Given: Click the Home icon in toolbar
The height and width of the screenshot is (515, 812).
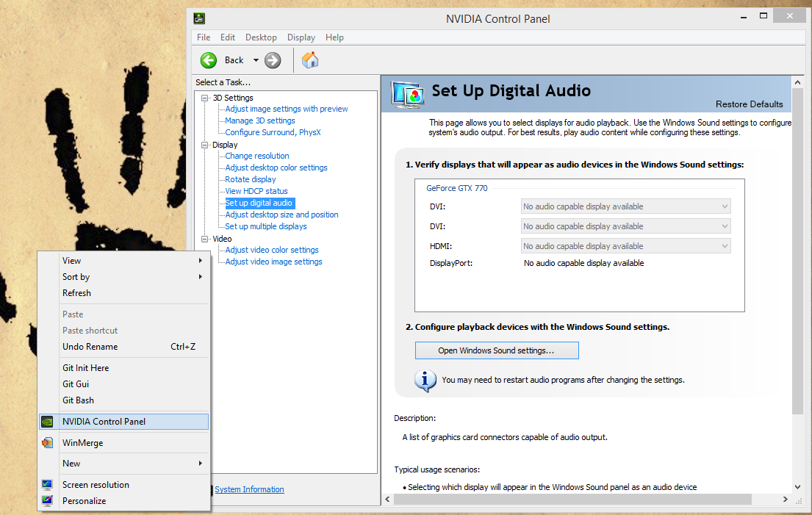Looking at the screenshot, I should click(x=310, y=60).
